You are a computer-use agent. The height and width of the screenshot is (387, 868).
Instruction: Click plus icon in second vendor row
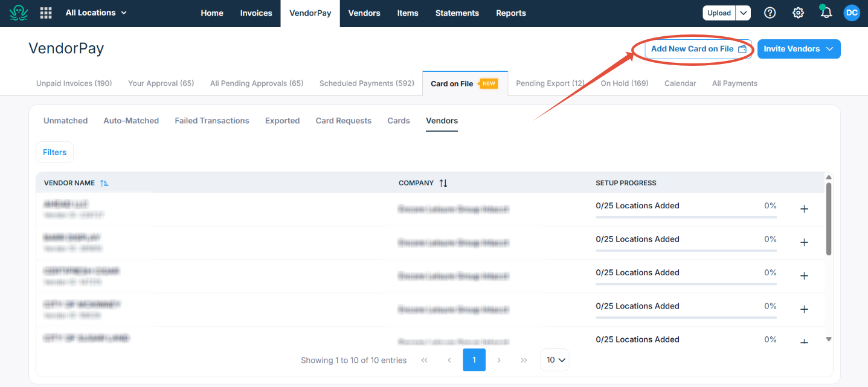(804, 243)
